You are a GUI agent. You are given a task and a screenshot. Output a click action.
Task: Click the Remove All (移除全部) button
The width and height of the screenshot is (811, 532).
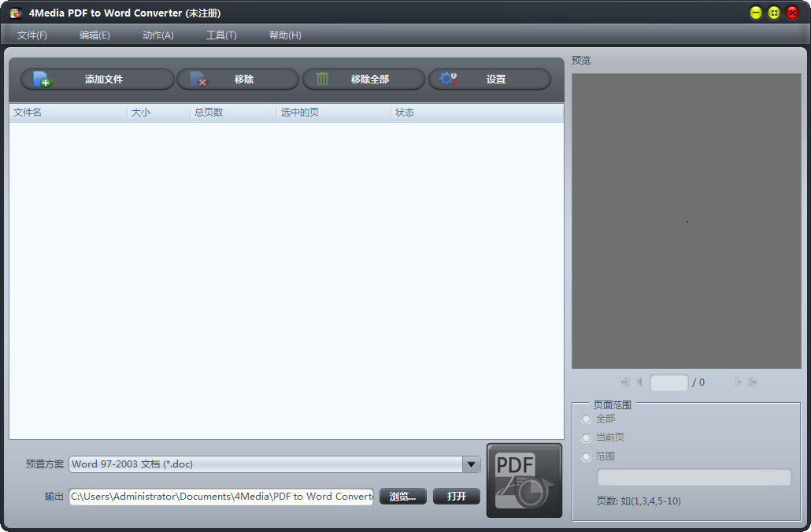364,79
